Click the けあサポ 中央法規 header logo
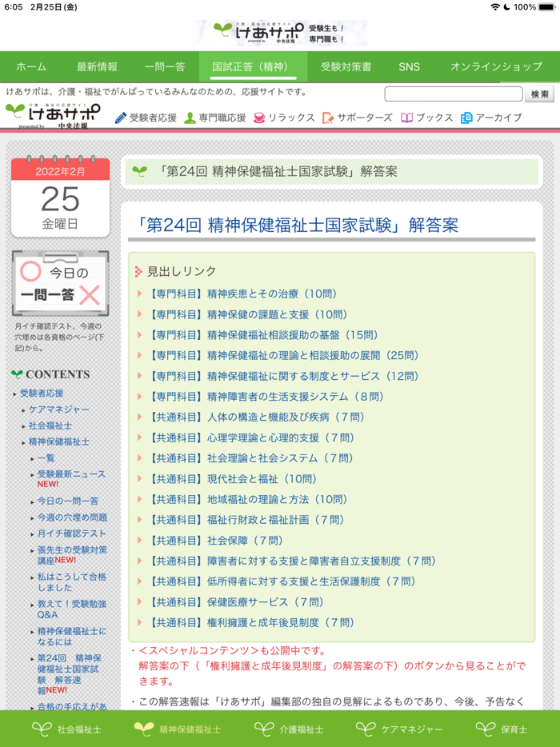The height and width of the screenshot is (747, 560). (x=53, y=116)
